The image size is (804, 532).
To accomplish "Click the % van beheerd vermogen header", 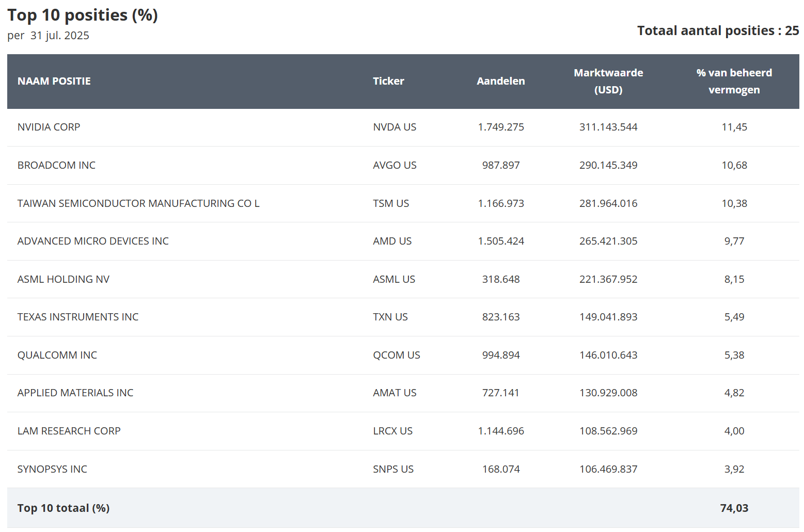I will point(734,81).
